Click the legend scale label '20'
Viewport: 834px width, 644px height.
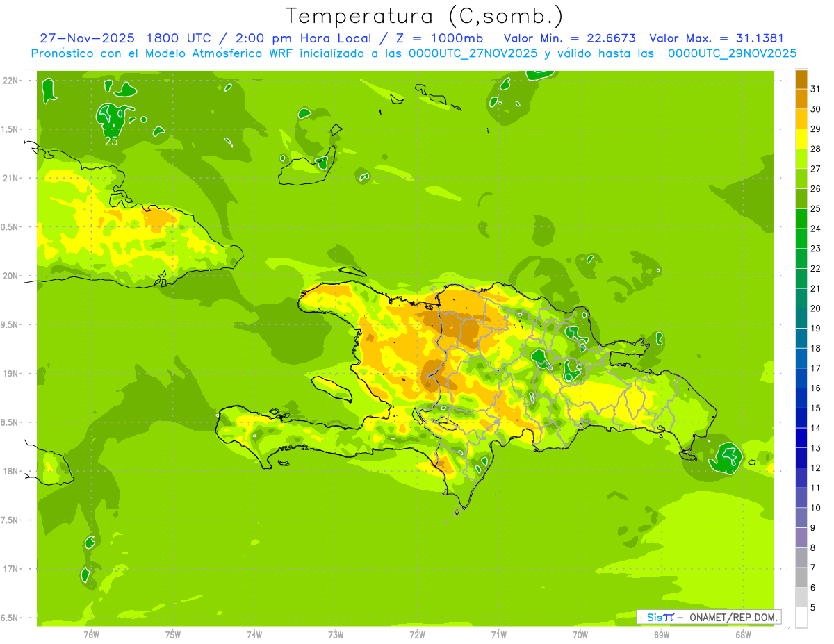(x=816, y=308)
